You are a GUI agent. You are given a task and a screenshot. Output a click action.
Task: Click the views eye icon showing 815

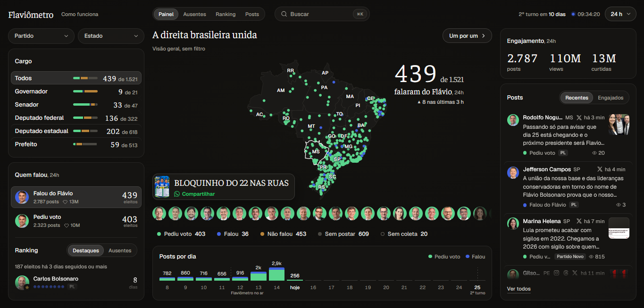591,257
